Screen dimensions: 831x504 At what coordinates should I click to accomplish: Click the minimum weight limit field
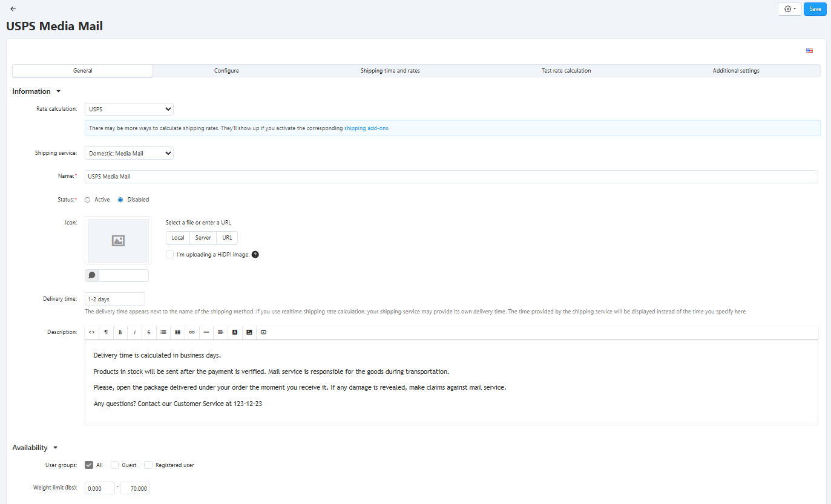point(100,488)
